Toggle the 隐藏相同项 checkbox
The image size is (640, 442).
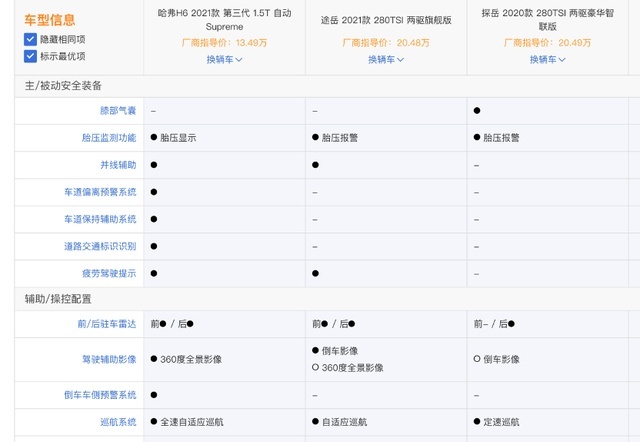31,39
